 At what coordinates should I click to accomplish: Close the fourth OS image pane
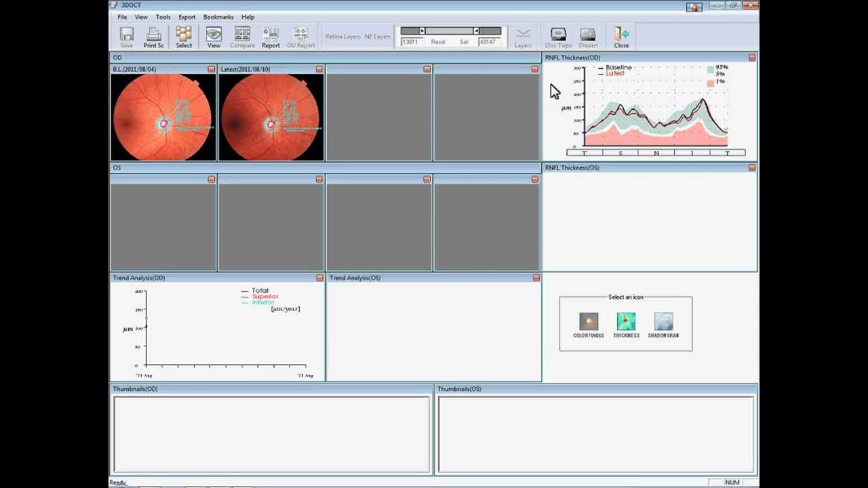point(534,180)
